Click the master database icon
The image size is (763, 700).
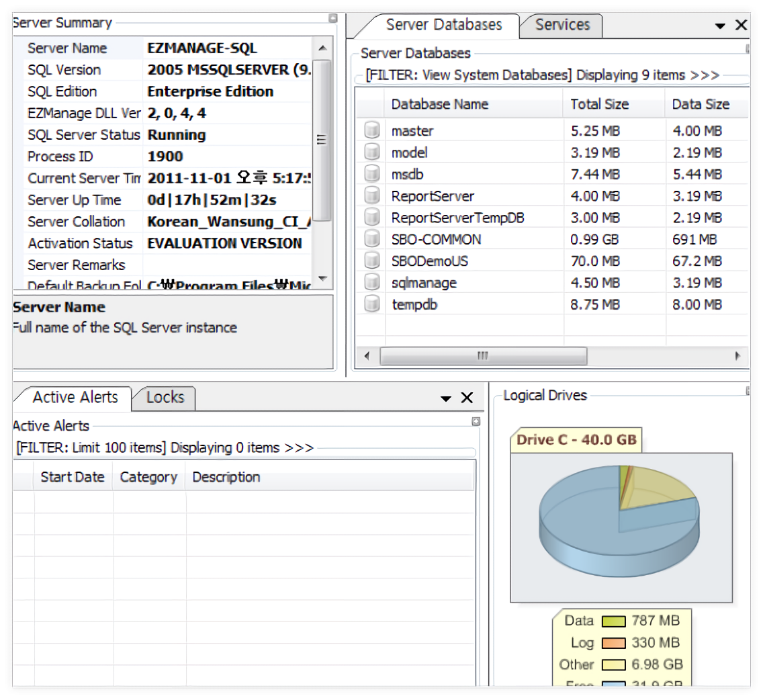click(371, 131)
